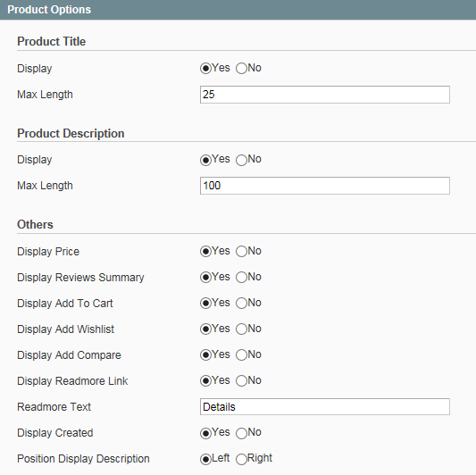Select Yes for Product Description Display
476x475 pixels.
(205, 160)
